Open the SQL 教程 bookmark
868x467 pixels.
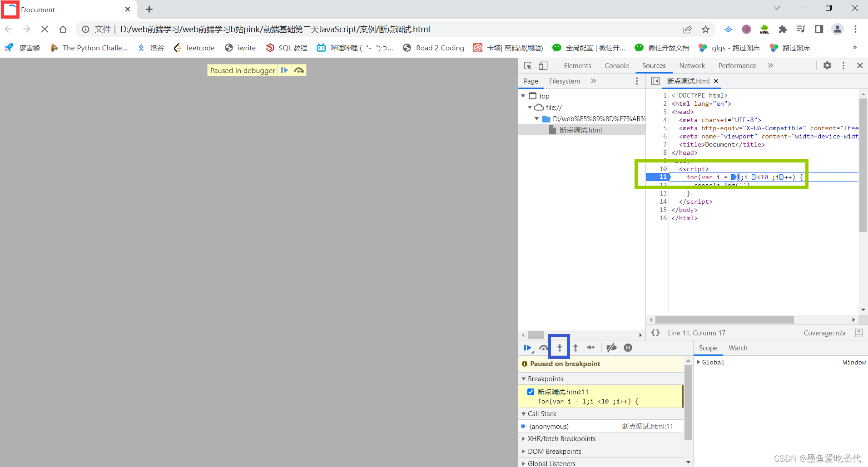pos(287,48)
